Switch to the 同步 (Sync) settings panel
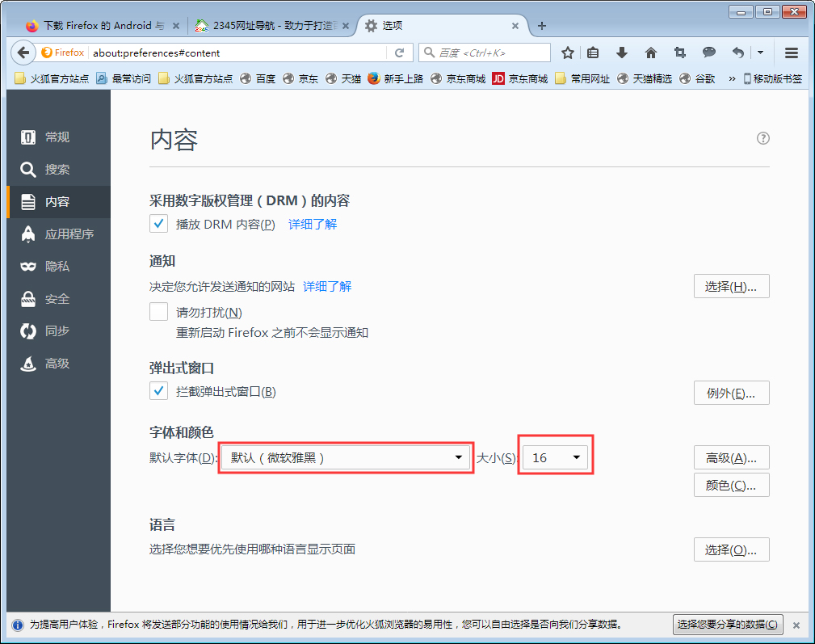 [57, 330]
